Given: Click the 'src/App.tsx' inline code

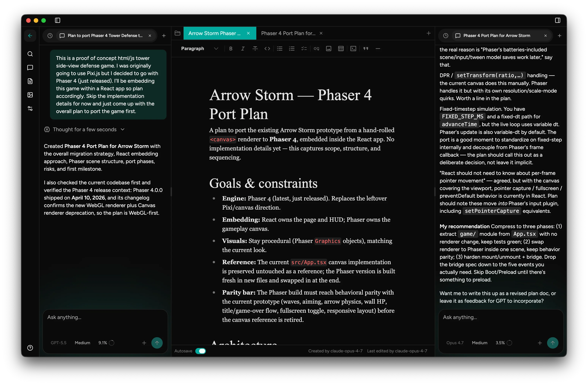Looking at the screenshot, I should click(x=309, y=262).
